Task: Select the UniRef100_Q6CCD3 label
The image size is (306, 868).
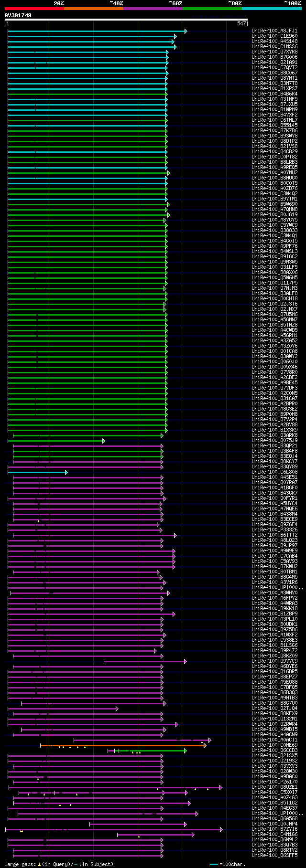Action: tap(274, 750)
